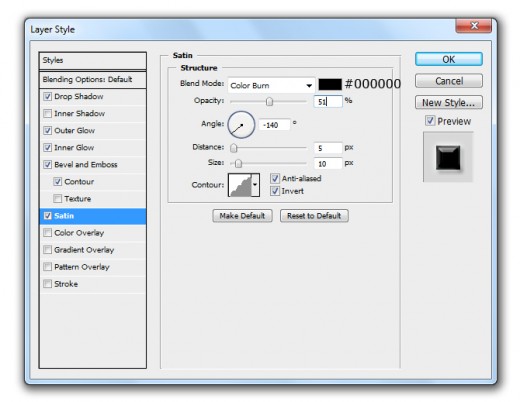Select the Drop Shadow row label
Image resolution: width=520 pixels, height=402 pixels.
(x=79, y=97)
